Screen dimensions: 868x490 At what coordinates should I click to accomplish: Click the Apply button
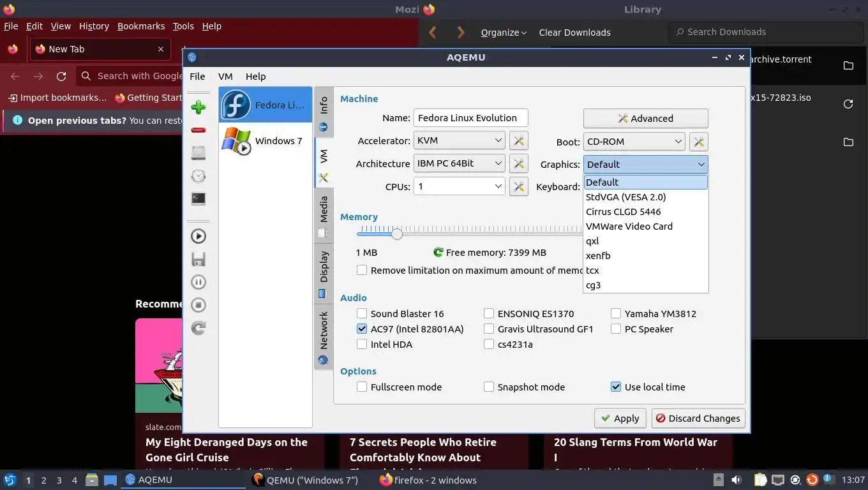620,419
